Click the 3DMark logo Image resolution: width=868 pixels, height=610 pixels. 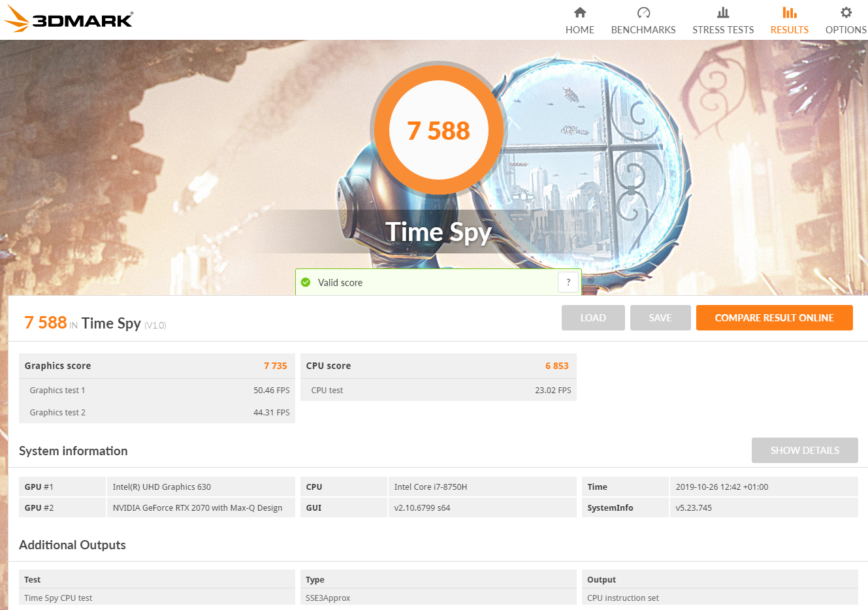[x=69, y=18]
